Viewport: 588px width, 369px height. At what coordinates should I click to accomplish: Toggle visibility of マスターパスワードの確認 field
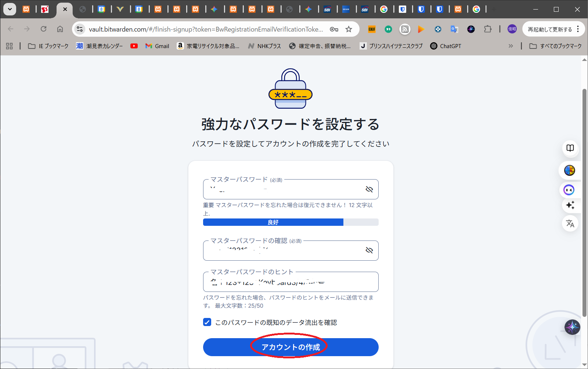pyautogui.click(x=369, y=250)
